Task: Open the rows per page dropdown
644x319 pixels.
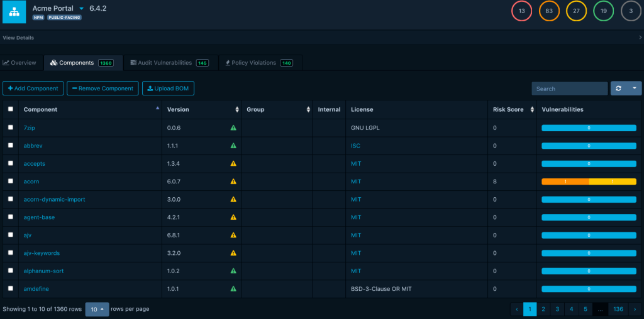Action: [x=96, y=309]
